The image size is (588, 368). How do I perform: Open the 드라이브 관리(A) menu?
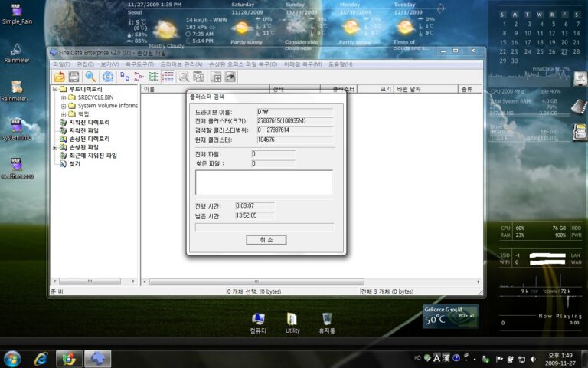181,64
